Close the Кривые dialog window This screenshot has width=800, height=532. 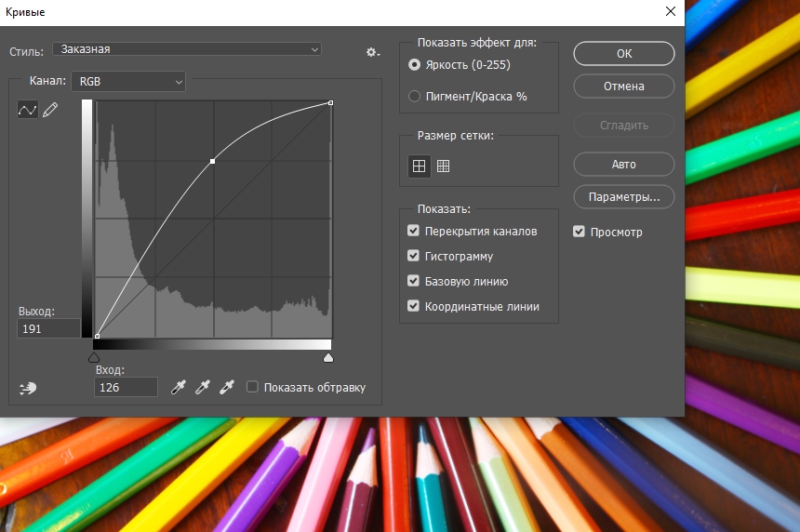[671, 11]
